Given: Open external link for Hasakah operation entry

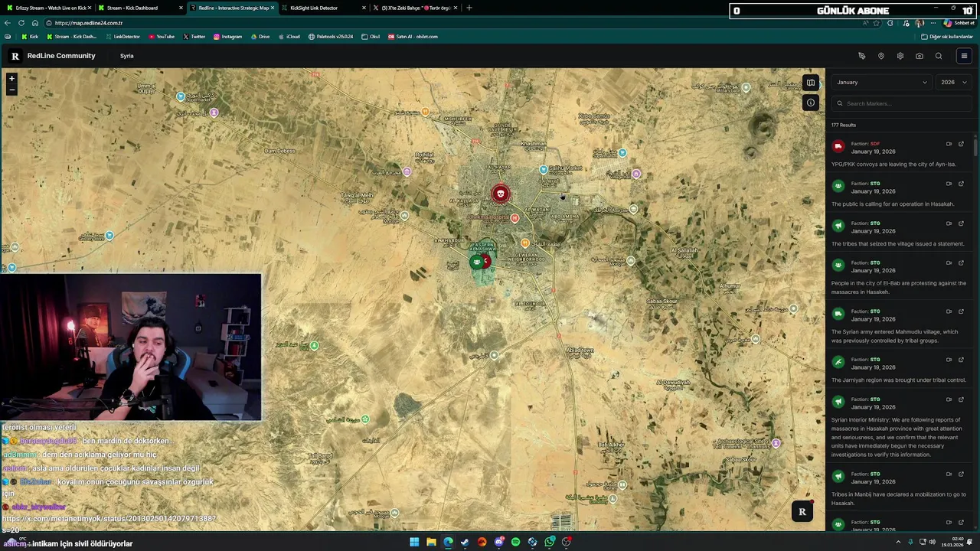Looking at the screenshot, I should point(961,184).
